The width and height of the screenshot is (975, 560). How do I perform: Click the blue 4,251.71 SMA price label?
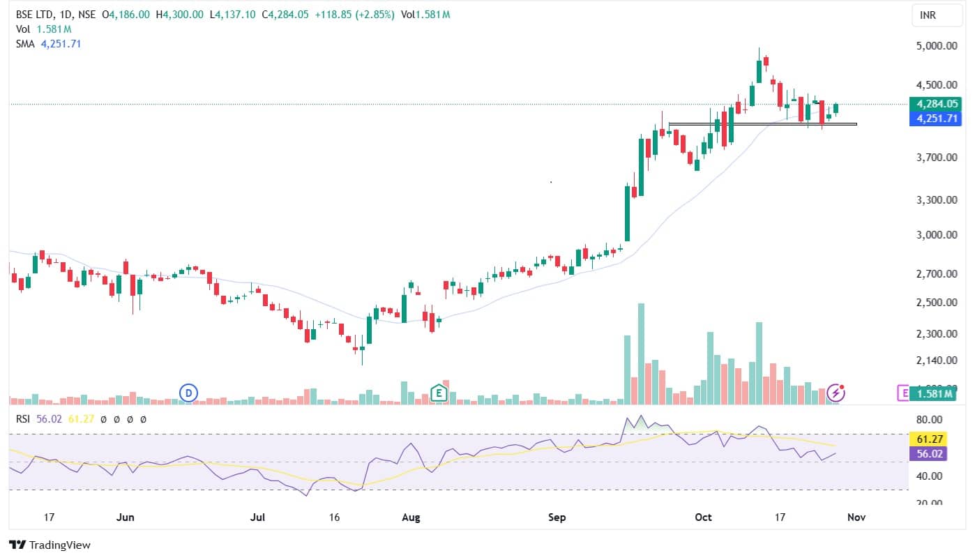tap(937, 119)
